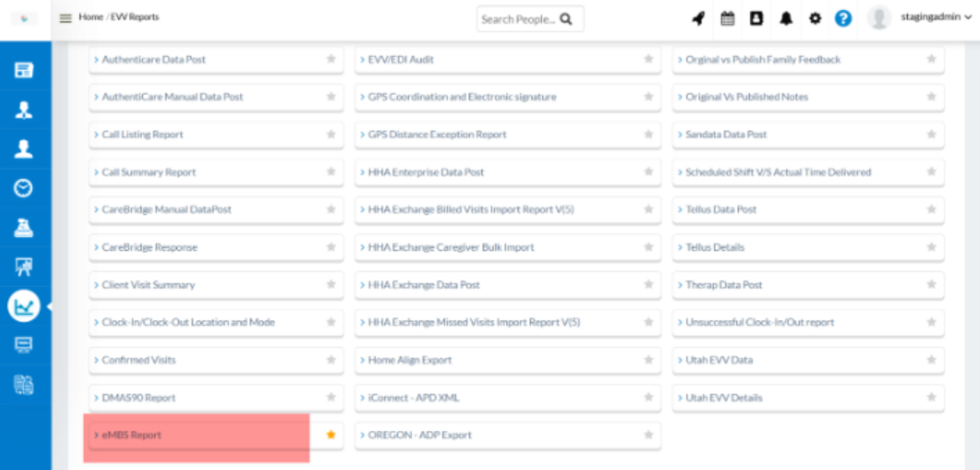
Task: Expand GPS Distance Exception Report chevron
Action: (x=362, y=135)
